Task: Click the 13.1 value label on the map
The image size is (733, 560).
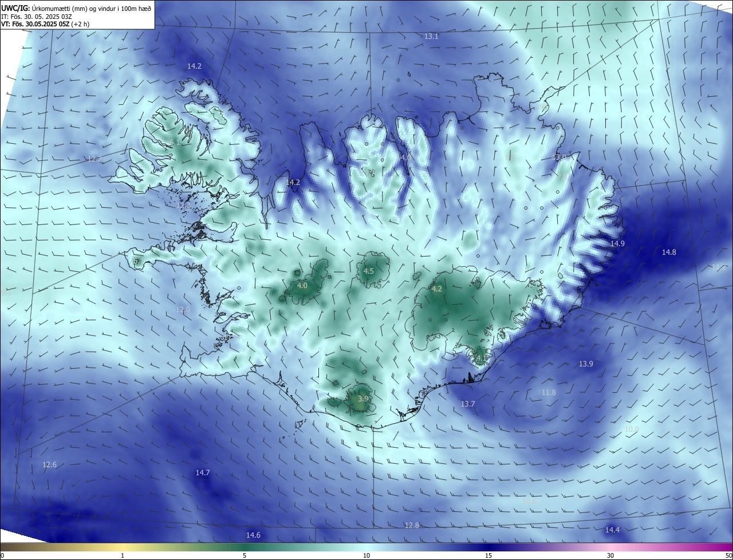Action: click(431, 37)
